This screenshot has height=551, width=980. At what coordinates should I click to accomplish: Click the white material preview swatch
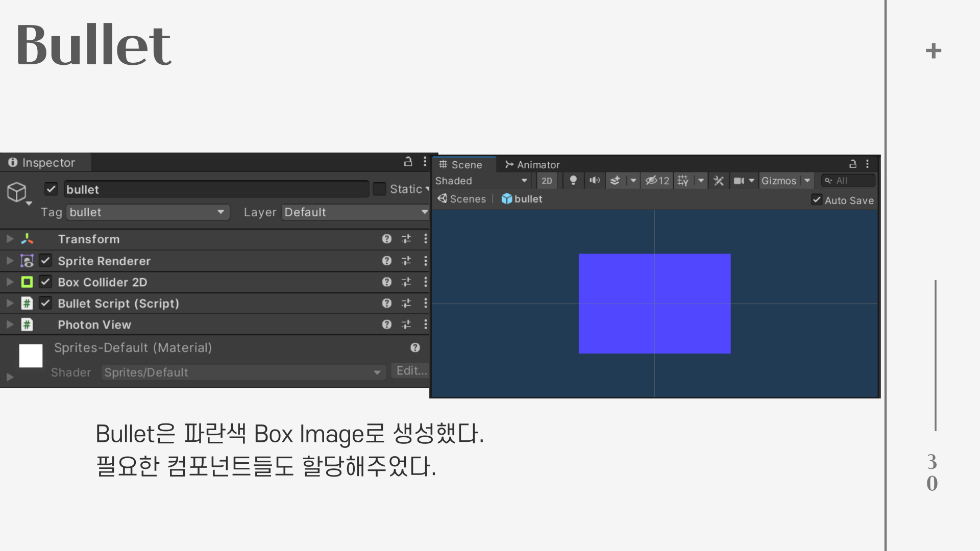31,356
